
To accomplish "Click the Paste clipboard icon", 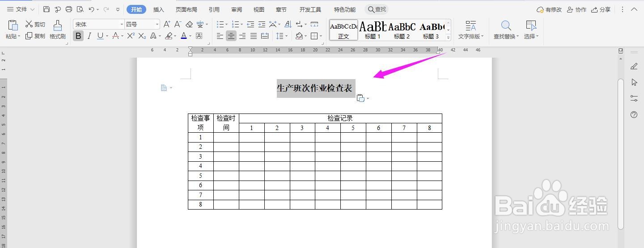I will coord(13,25).
